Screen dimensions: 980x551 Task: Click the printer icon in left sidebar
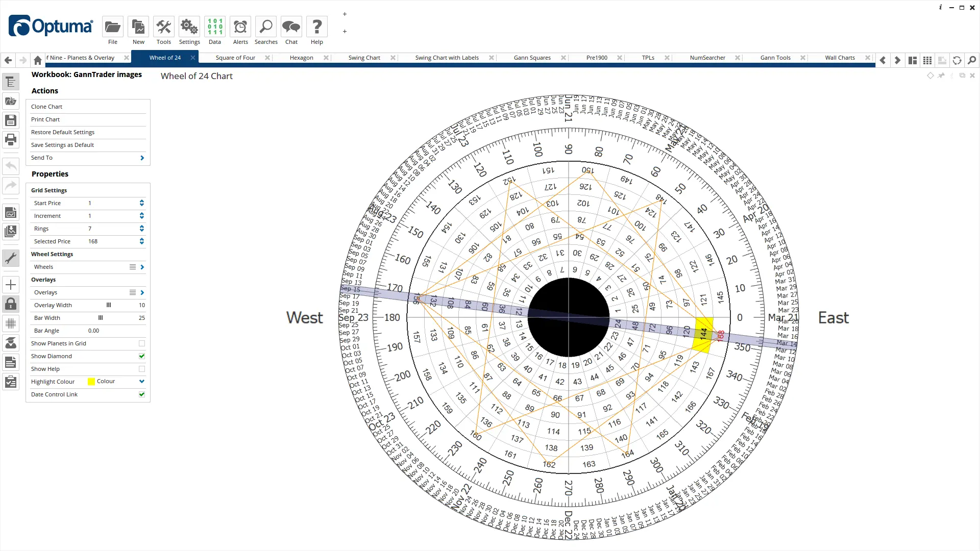coord(11,139)
